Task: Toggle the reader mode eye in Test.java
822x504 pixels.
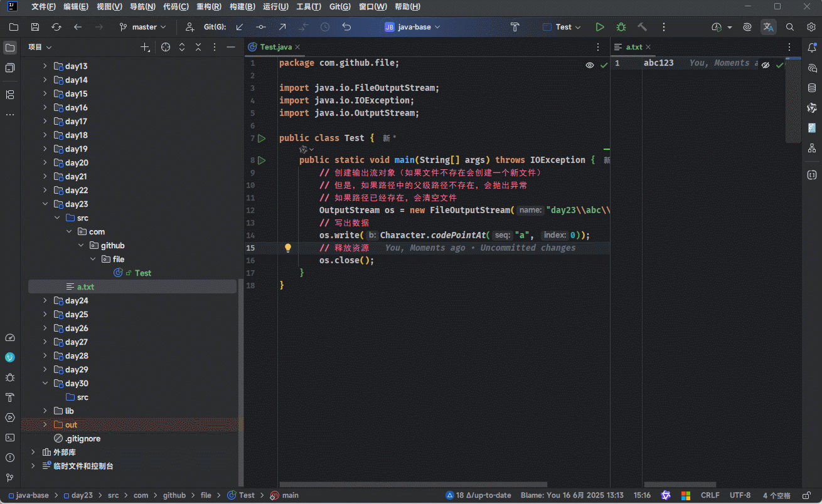Action: (589, 65)
